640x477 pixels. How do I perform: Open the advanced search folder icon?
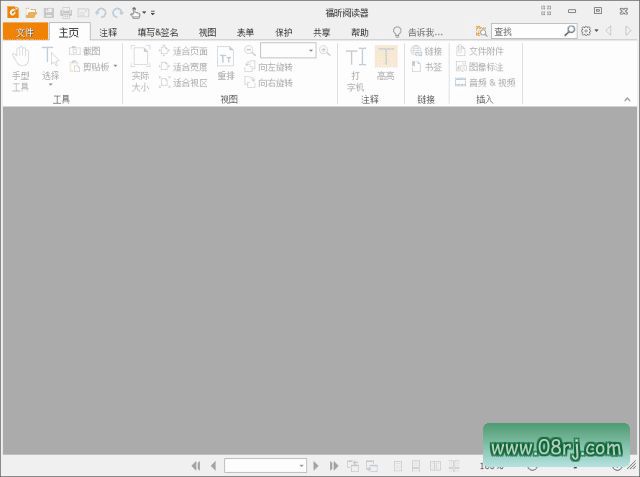tap(481, 31)
